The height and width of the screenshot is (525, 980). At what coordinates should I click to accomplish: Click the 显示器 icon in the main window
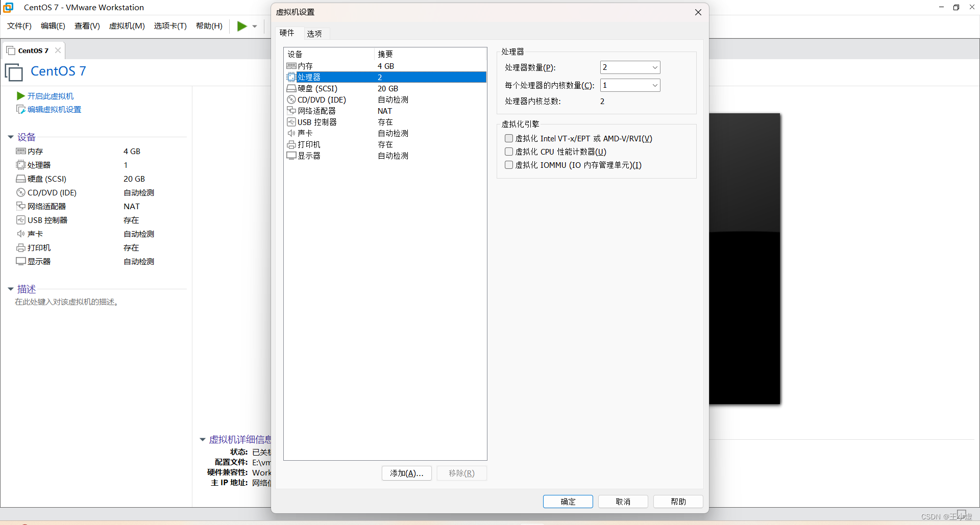pos(21,261)
